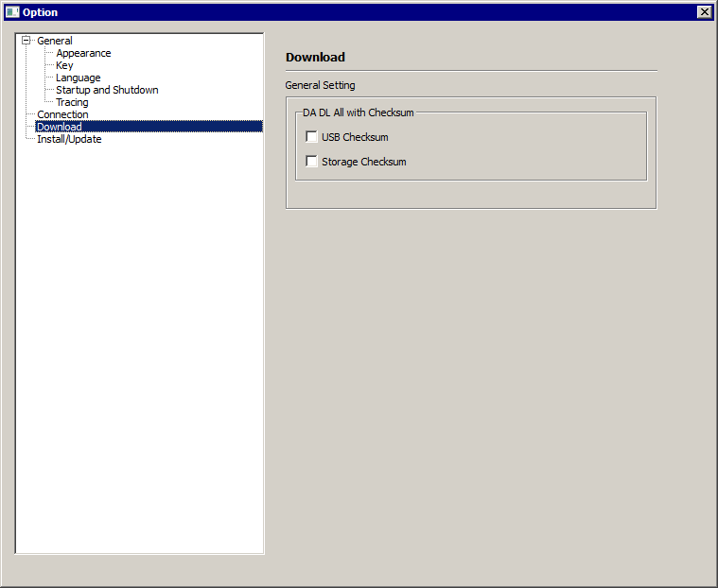Select the Key settings item

(x=64, y=65)
